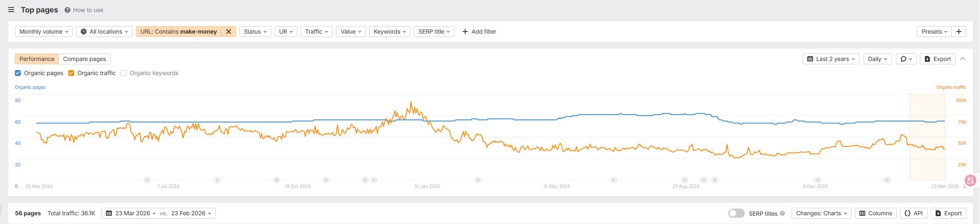
Task: Open the Changes: Charts dropdown
Action: click(821, 213)
